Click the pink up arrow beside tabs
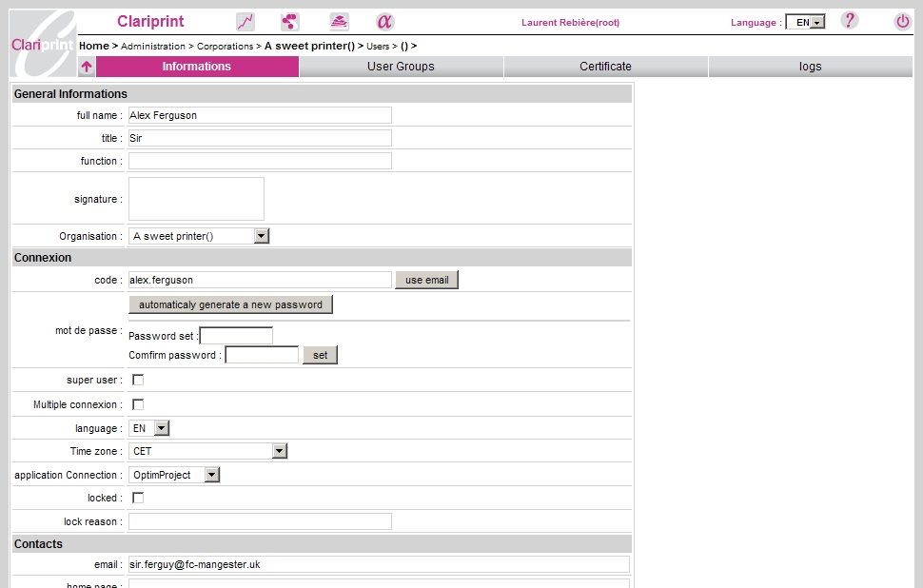Viewport: 923px width, 588px height. (x=87, y=67)
